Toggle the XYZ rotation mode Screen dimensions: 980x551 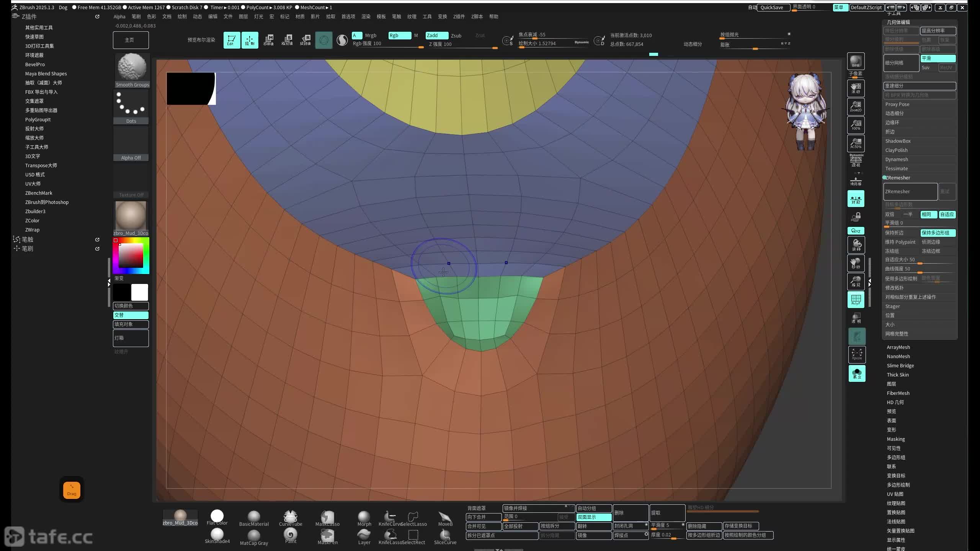856,231
